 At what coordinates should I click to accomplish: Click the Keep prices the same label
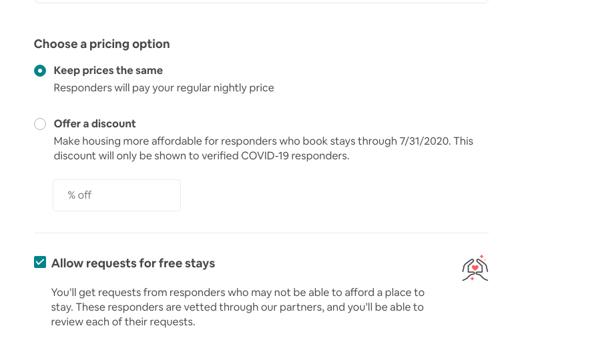point(108,71)
